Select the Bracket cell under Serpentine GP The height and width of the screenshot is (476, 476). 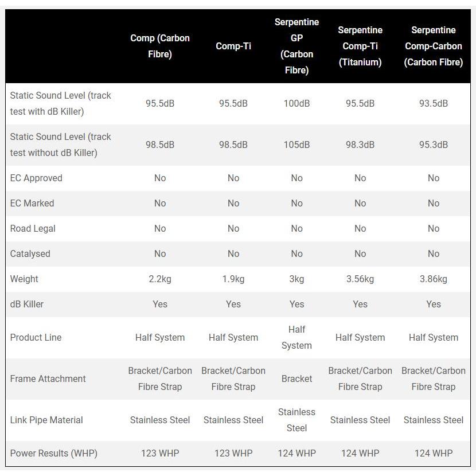[x=296, y=379]
